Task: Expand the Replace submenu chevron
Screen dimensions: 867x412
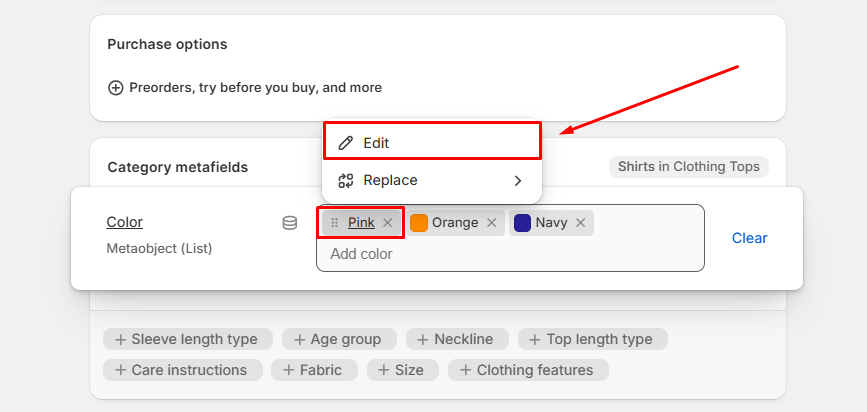Action: (x=517, y=181)
